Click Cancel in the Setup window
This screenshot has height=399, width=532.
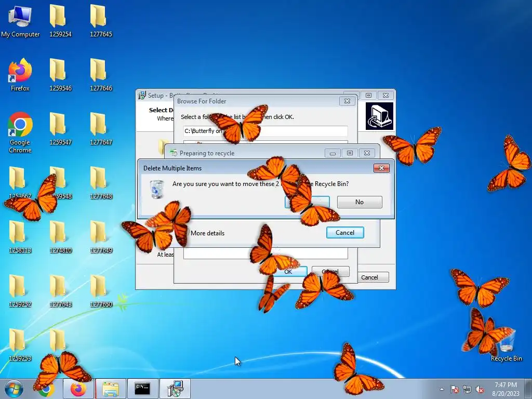pos(369,277)
